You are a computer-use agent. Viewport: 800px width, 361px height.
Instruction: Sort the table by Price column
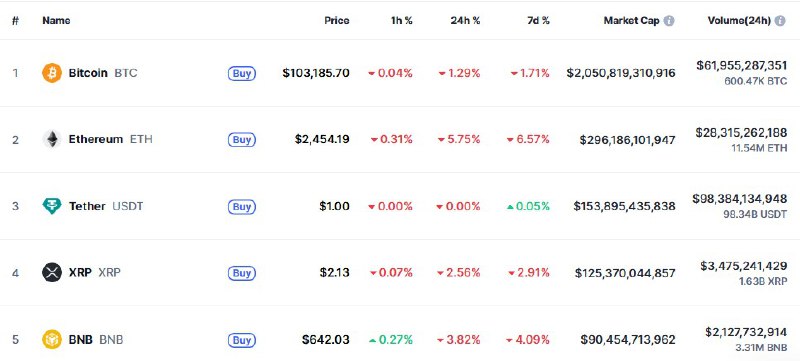[x=337, y=21]
